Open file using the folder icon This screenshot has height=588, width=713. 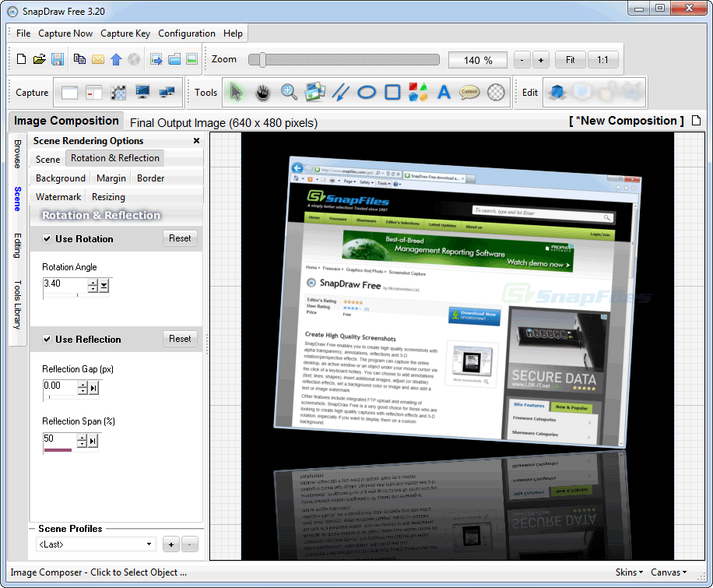tap(40, 59)
